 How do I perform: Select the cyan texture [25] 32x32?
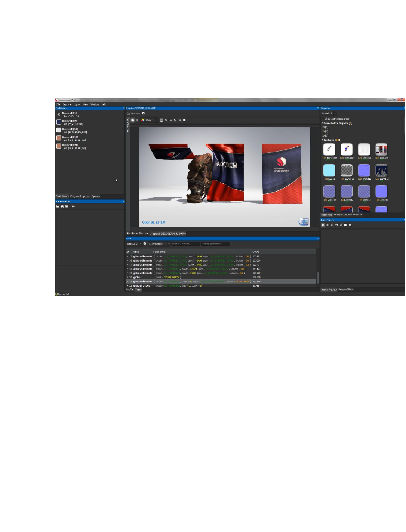pyautogui.click(x=329, y=170)
